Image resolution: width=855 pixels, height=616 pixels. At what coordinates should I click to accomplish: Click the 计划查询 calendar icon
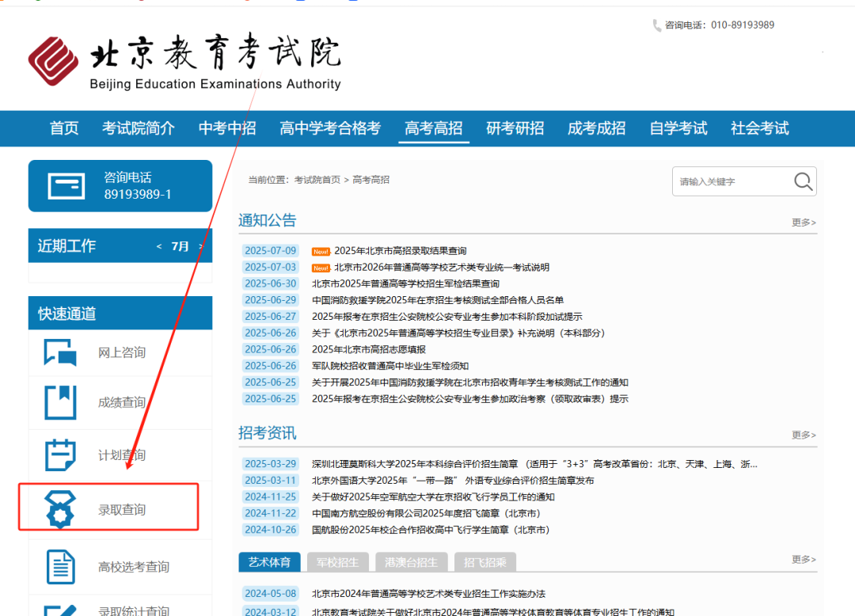[59, 454]
